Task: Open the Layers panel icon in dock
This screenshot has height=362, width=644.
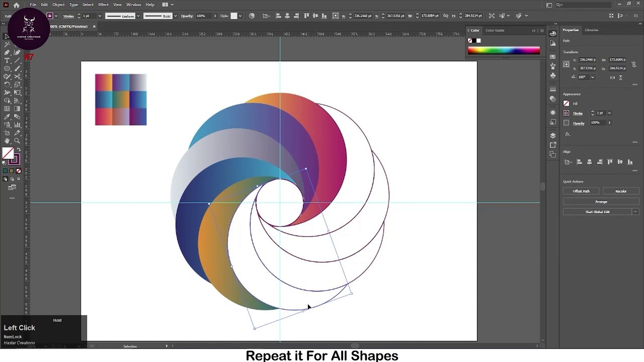Action: (553, 135)
